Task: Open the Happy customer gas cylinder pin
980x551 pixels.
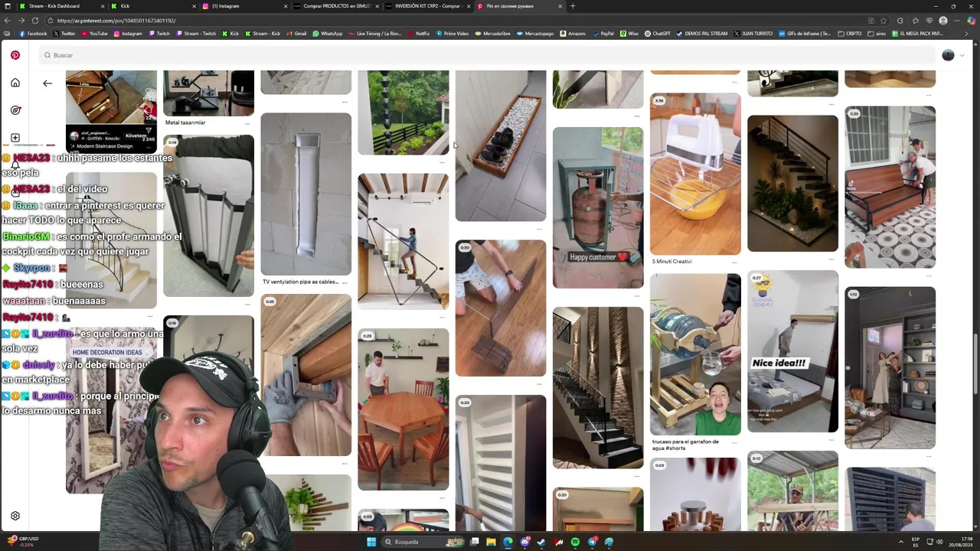Action: point(598,207)
